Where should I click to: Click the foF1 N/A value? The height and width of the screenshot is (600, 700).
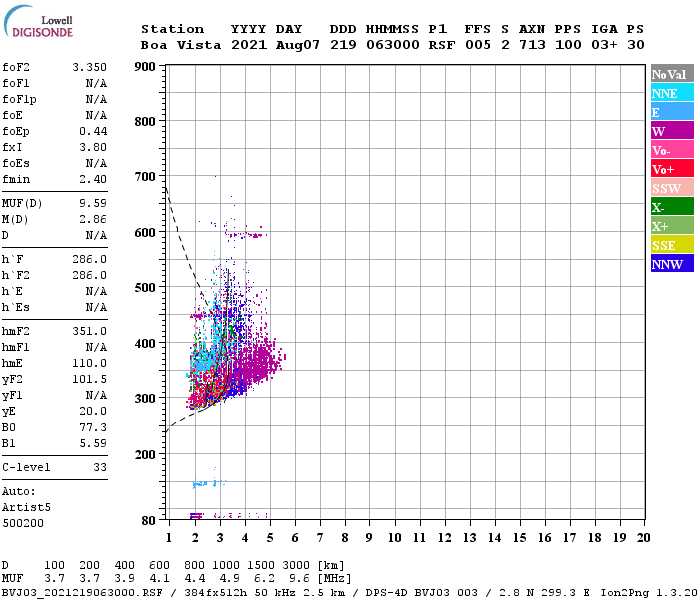(96, 83)
